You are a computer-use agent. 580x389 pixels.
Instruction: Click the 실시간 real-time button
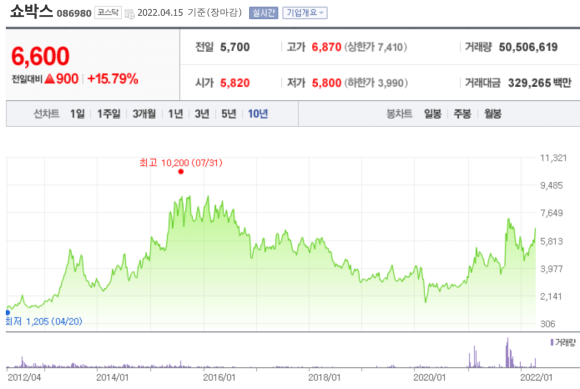263,13
